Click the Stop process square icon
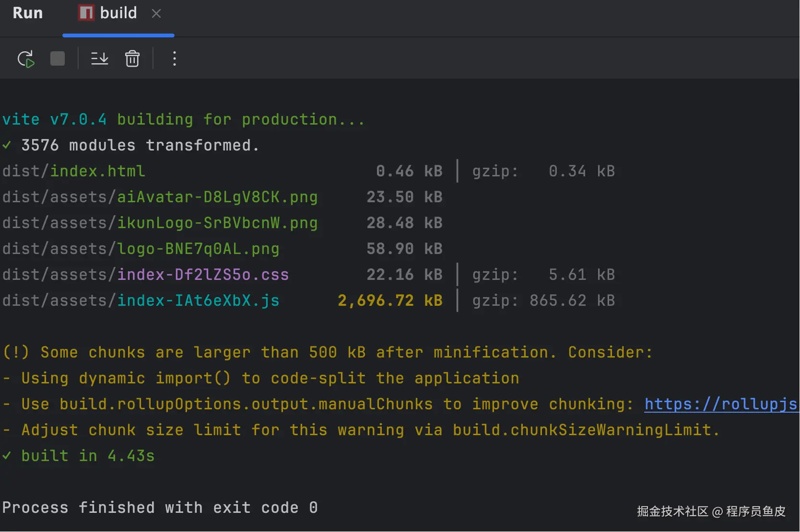 click(x=58, y=59)
